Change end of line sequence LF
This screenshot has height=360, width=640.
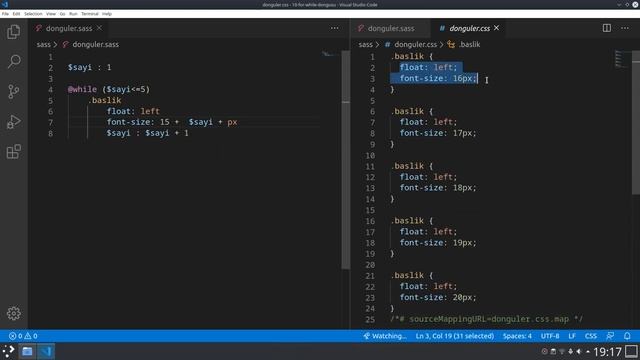point(571,336)
